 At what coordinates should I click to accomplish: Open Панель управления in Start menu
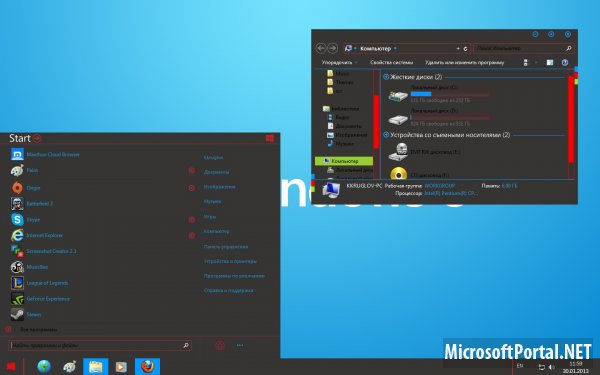tap(226, 247)
